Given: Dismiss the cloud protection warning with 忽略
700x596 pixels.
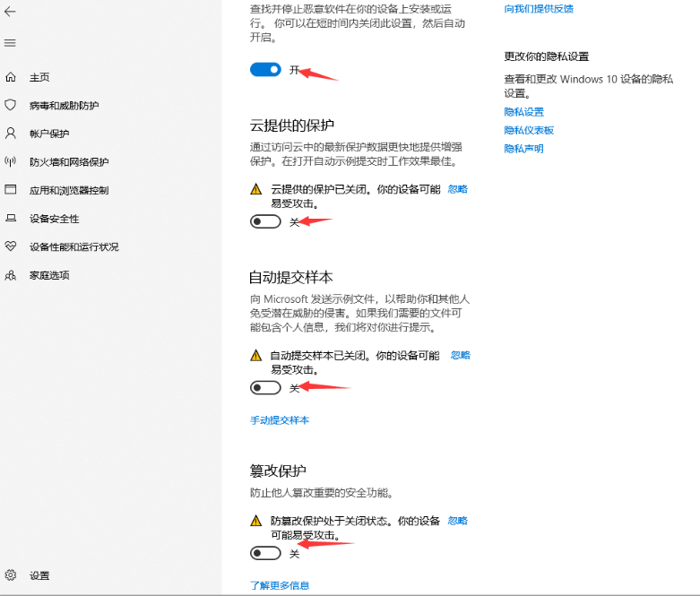Looking at the screenshot, I should [457, 189].
